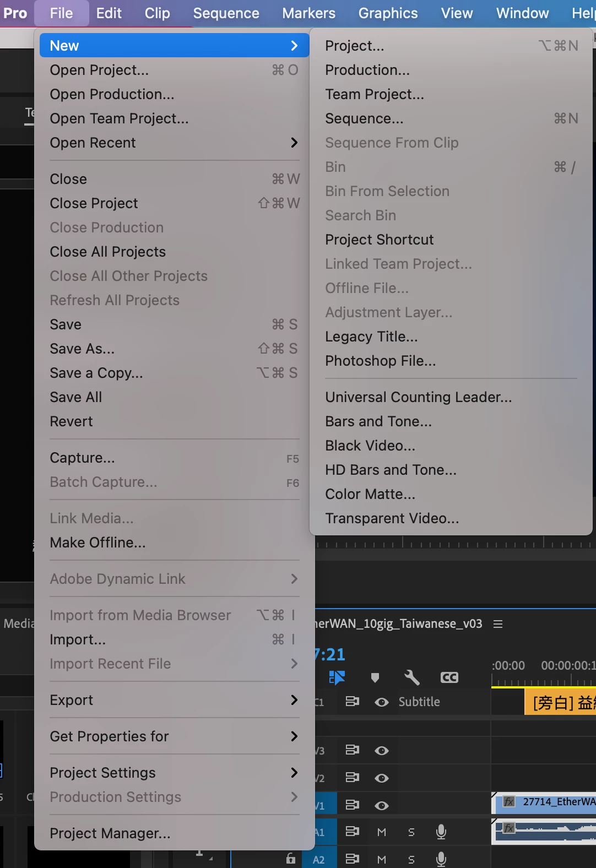
Task: Open the Edit menu
Action: pyautogui.click(x=109, y=13)
